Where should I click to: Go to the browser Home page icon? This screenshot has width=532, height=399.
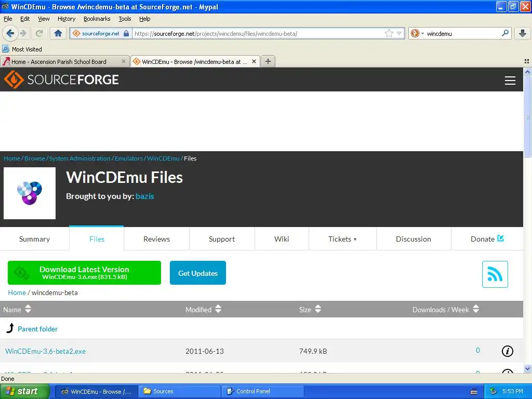click(58, 33)
